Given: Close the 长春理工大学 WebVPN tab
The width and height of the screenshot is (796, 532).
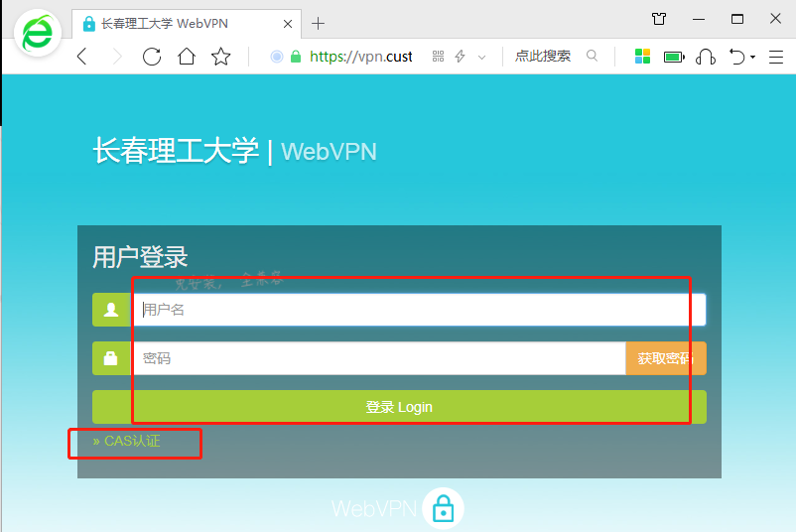Looking at the screenshot, I should click(287, 24).
